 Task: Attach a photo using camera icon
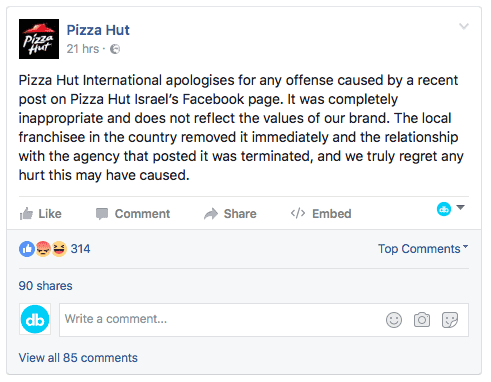pyautogui.click(x=422, y=320)
